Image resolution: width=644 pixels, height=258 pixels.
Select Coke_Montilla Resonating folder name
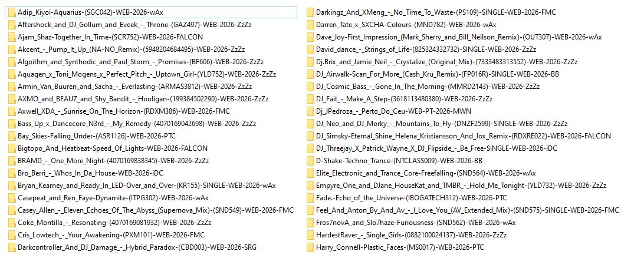[114, 223]
